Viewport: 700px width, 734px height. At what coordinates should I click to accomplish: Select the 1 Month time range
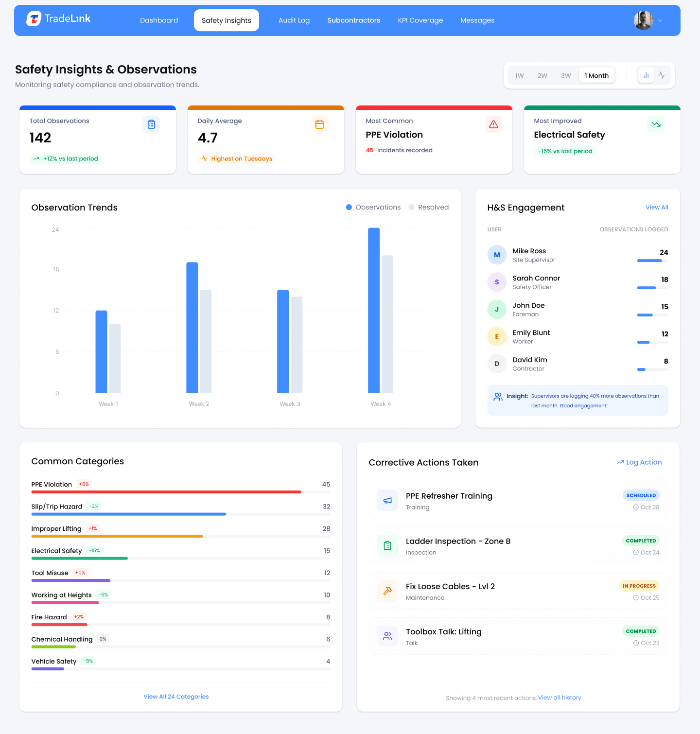596,75
